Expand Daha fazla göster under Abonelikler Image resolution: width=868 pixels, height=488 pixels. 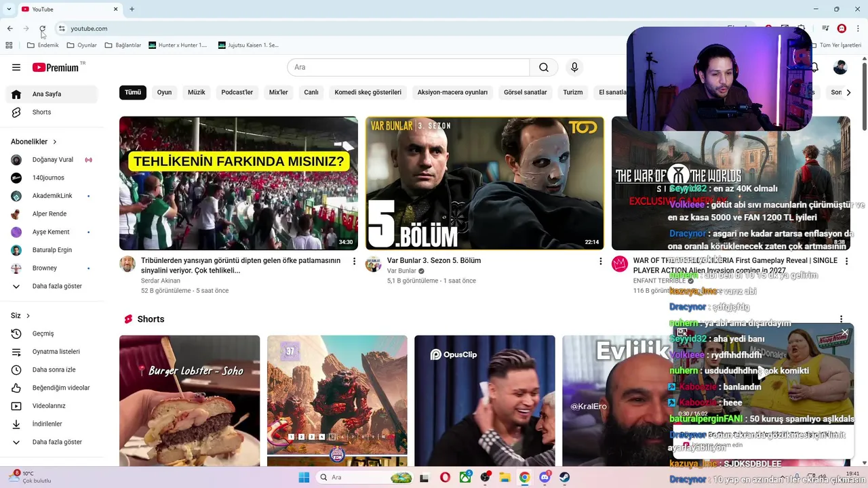click(52, 286)
